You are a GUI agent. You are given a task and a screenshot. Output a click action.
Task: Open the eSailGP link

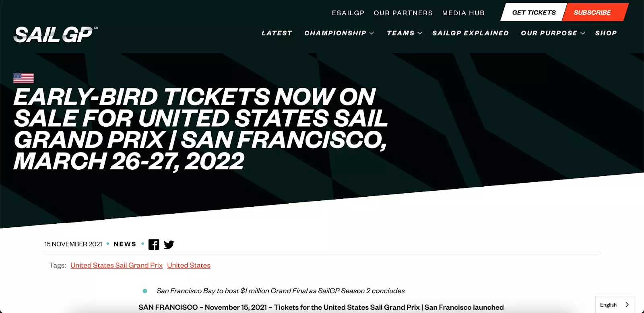click(348, 13)
